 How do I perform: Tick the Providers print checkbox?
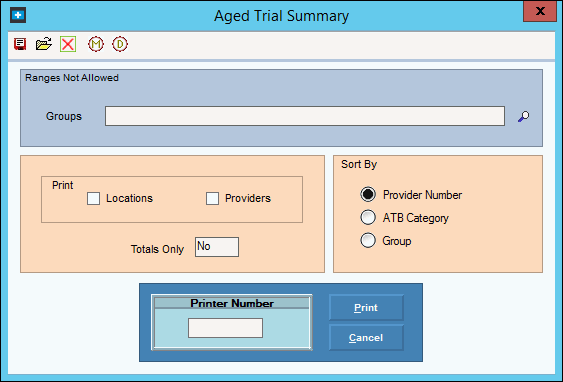(x=212, y=199)
